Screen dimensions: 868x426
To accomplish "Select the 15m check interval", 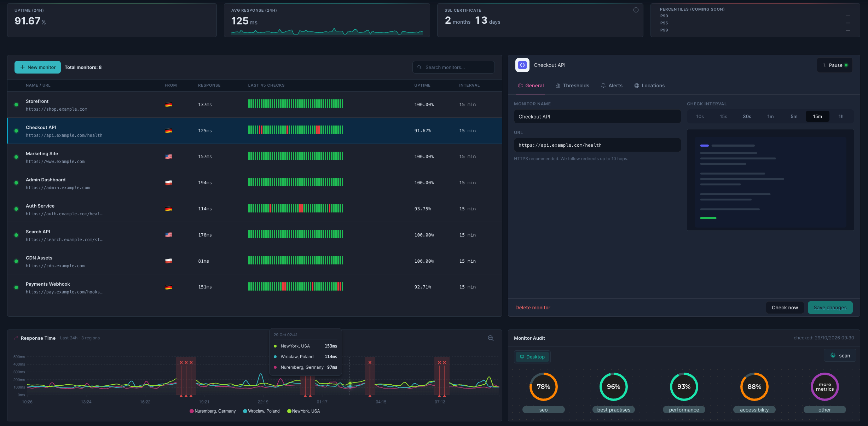I will click(x=817, y=116).
